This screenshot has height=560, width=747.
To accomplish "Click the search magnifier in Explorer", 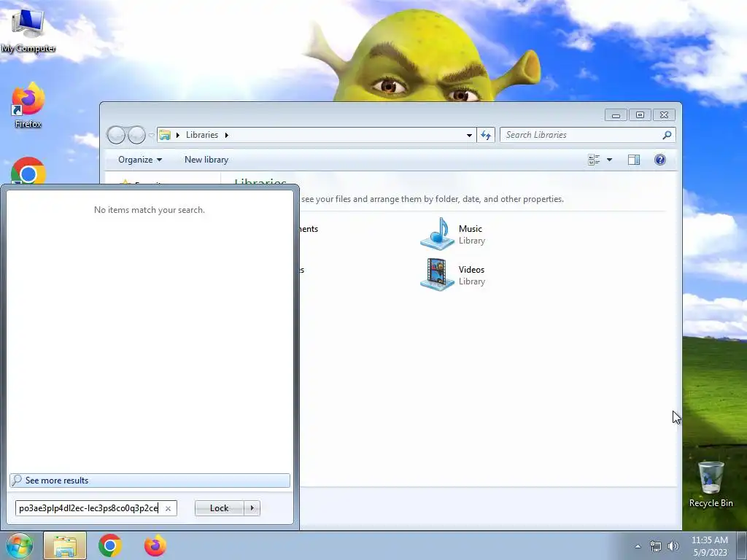I will coord(667,135).
